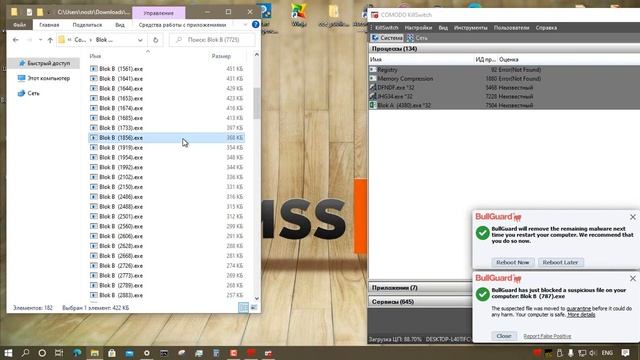The image size is (640, 360).
Task: Open taskbar search magnifier
Action: click(x=25, y=353)
